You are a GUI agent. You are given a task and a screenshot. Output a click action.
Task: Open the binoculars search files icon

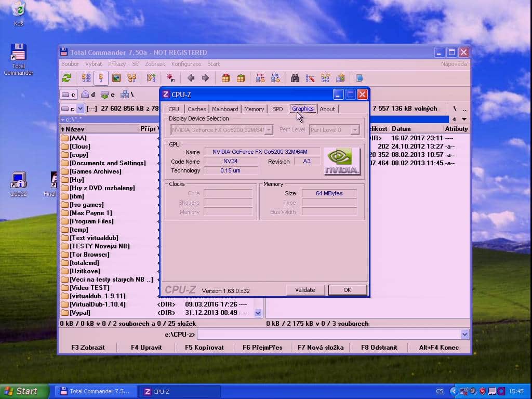(x=295, y=78)
